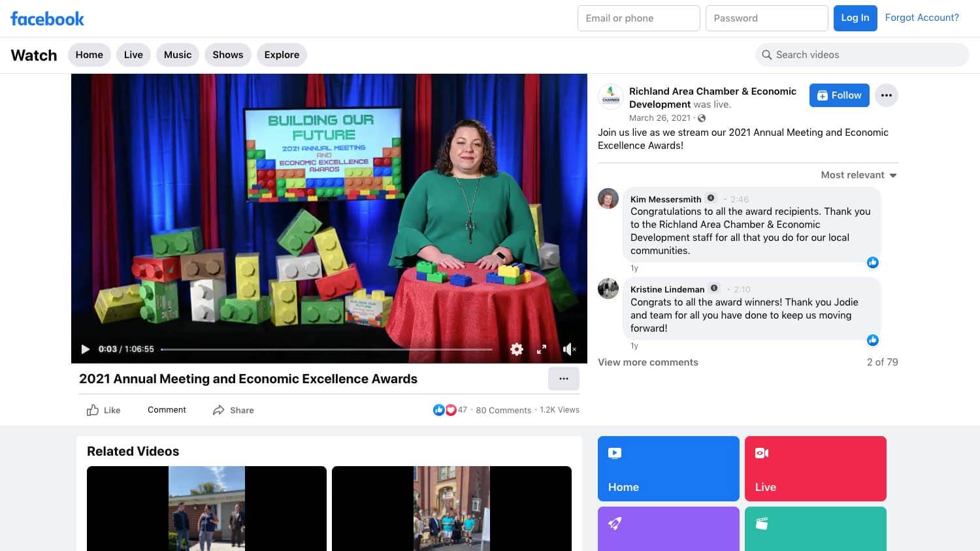This screenshot has height=551, width=980.
Task: Enter fullscreen mode on video player
Action: click(542, 349)
